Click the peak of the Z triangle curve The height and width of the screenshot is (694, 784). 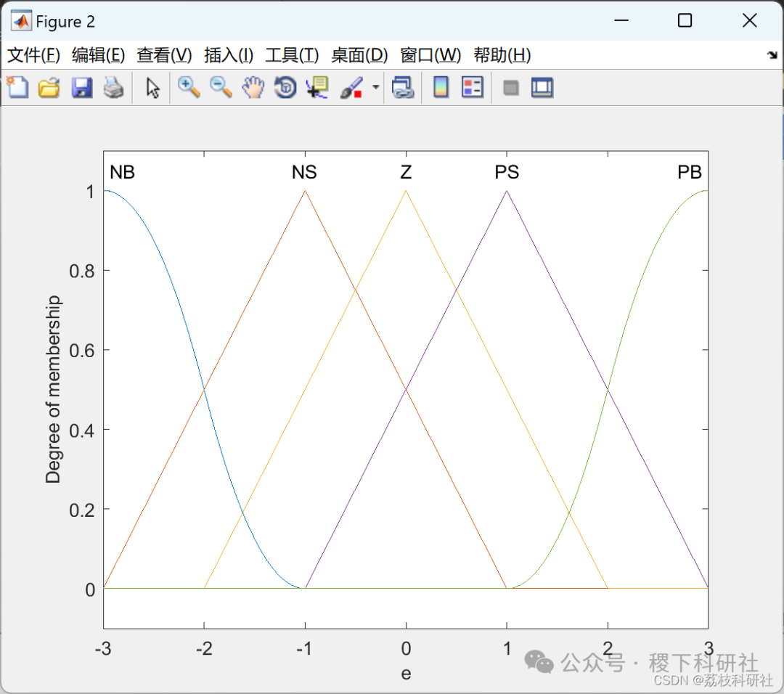[406, 191]
